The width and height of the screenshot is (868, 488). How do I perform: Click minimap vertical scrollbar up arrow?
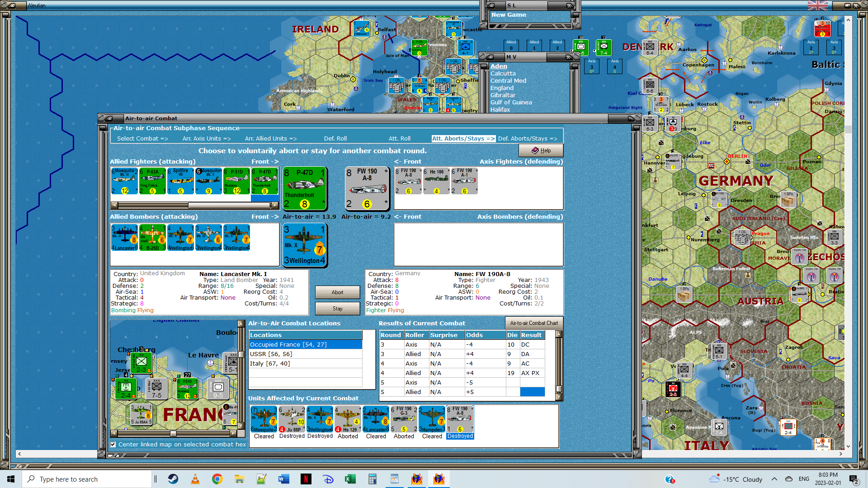[241, 324]
